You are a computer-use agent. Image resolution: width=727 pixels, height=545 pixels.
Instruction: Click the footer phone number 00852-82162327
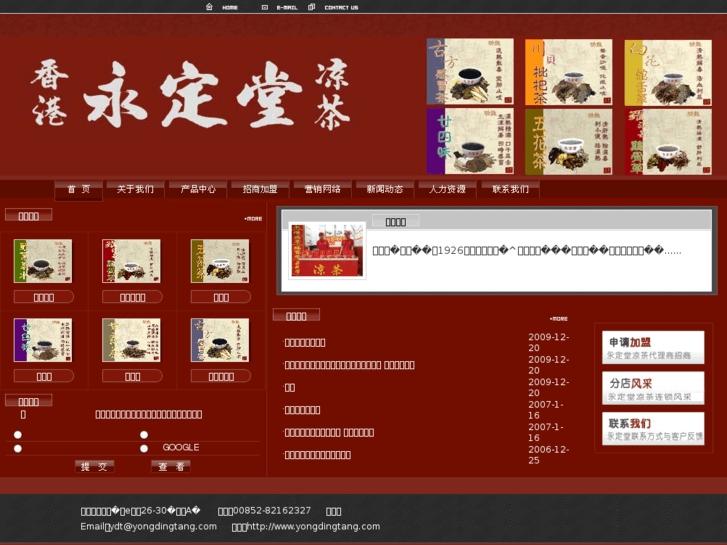(272, 511)
